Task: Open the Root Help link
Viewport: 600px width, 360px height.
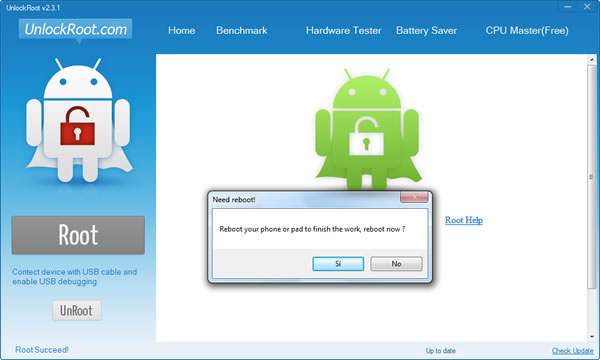Action: (464, 220)
